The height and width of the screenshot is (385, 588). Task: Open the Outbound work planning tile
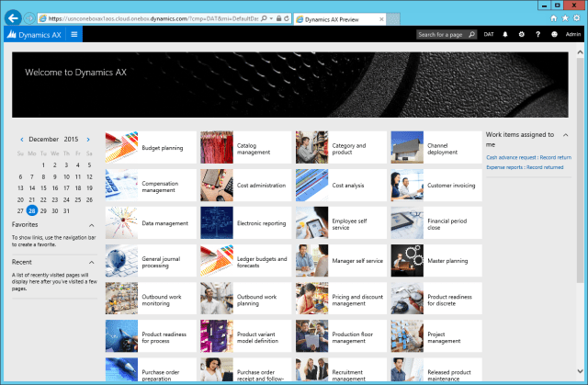245,299
